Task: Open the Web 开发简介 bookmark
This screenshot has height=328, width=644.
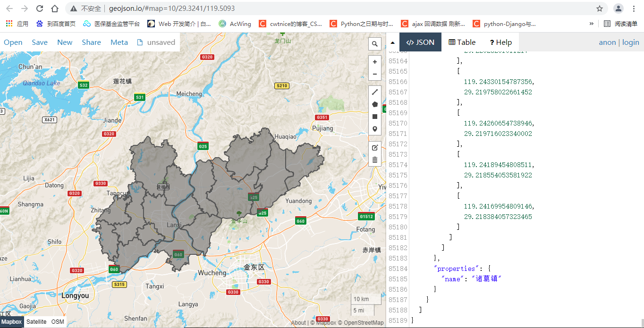Action: tap(179, 24)
